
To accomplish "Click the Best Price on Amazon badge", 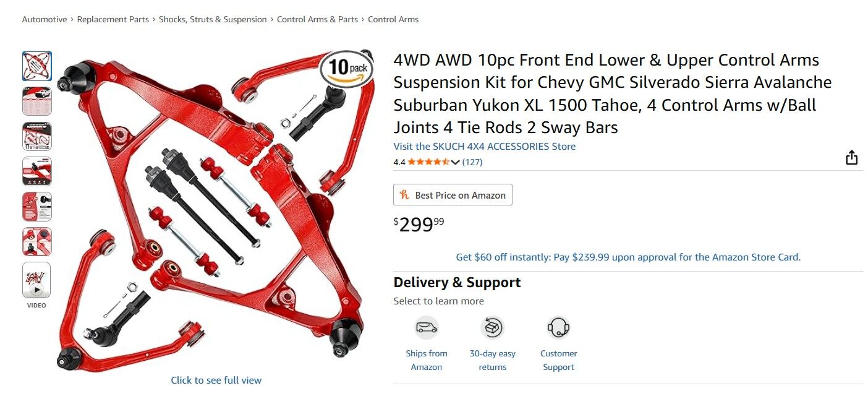I will click(453, 195).
